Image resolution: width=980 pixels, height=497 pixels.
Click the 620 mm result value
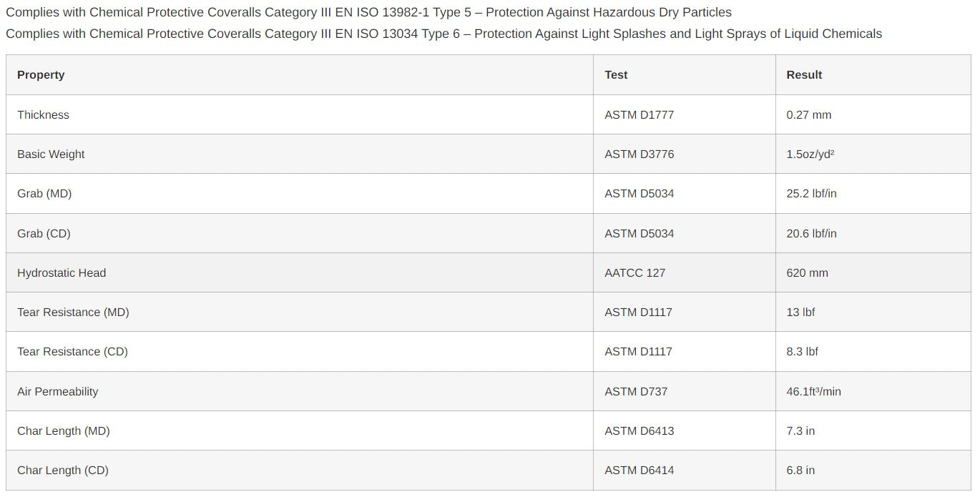pyautogui.click(x=807, y=273)
